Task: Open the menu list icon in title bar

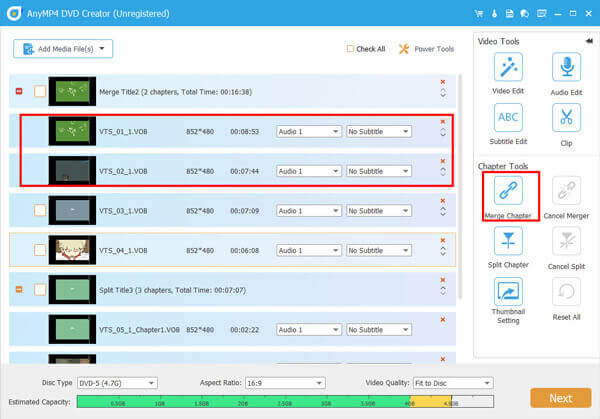Action: click(x=541, y=14)
